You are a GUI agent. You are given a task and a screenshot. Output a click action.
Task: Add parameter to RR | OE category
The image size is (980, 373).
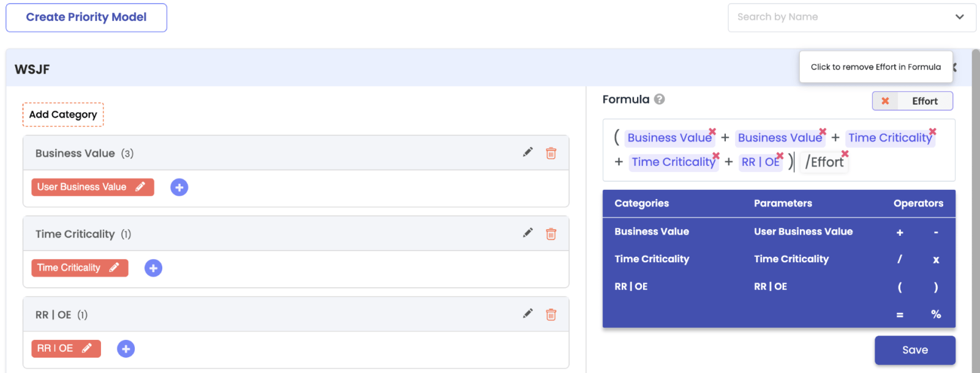[126, 349]
